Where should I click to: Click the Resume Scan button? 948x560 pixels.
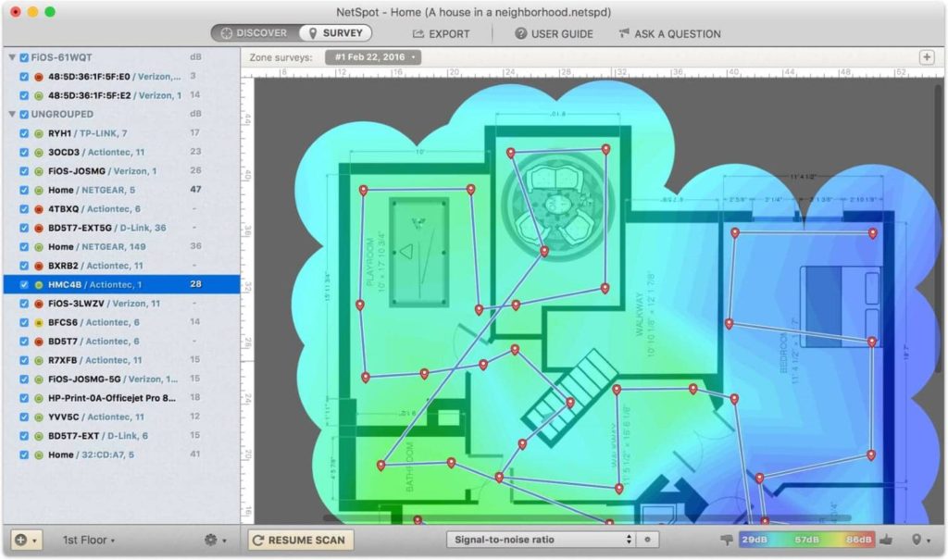299,539
